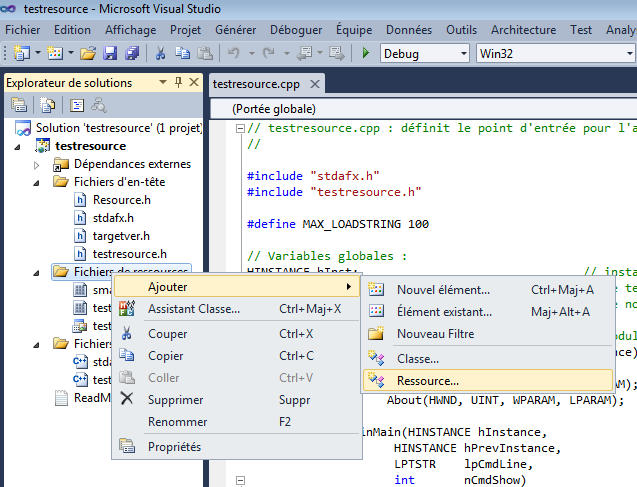Screen dimensions: 637x487
Task: Open the New Project dropdown arrow
Action: pos(38,53)
